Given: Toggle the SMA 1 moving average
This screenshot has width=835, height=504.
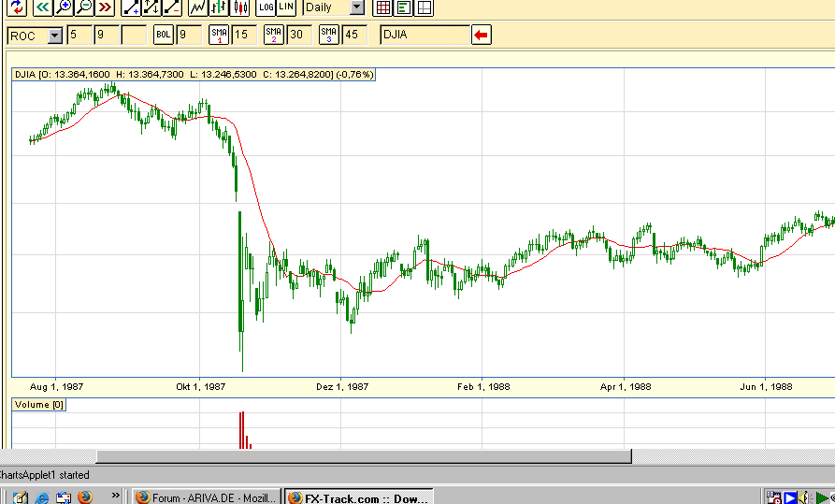Looking at the screenshot, I should [219, 35].
